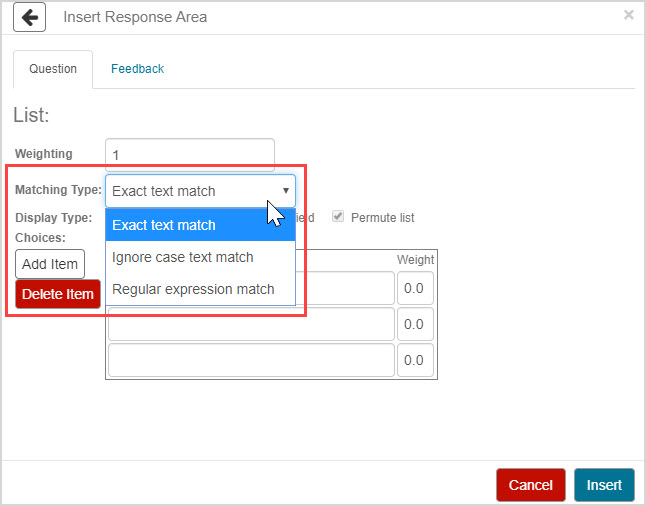Select the third choice text field

point(250,360)
